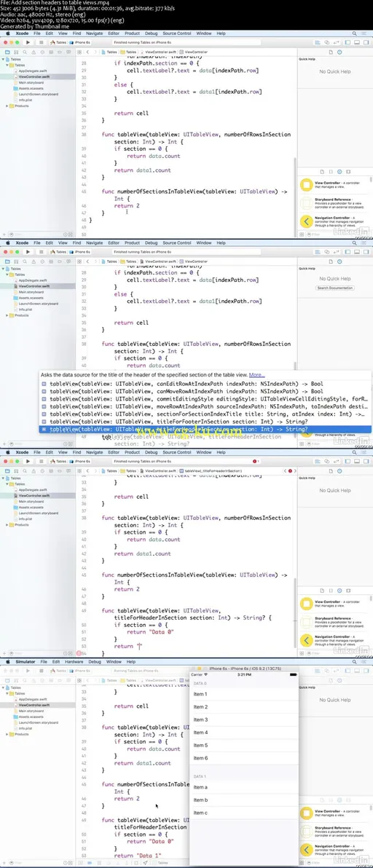Open Media library tab in first frame
The height and width of the screenshot is (868, 373).
tap(348, 172)
